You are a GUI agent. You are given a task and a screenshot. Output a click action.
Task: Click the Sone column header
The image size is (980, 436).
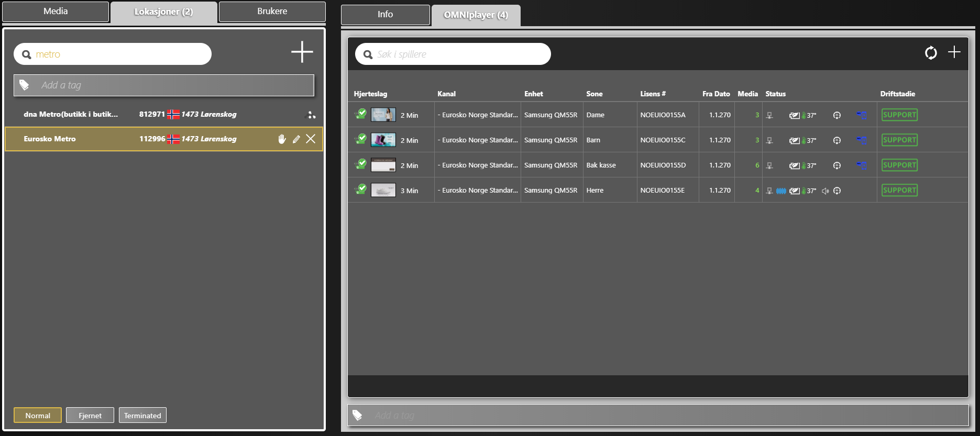point(594,94)
